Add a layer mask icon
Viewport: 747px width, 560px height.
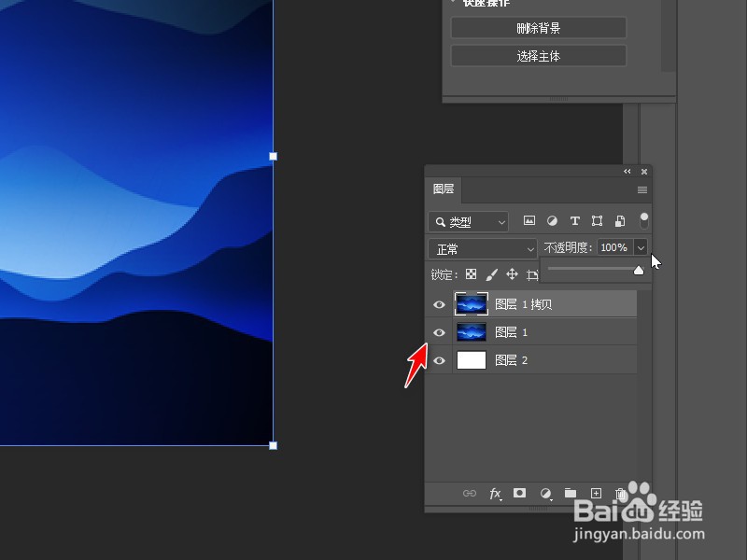520,493
